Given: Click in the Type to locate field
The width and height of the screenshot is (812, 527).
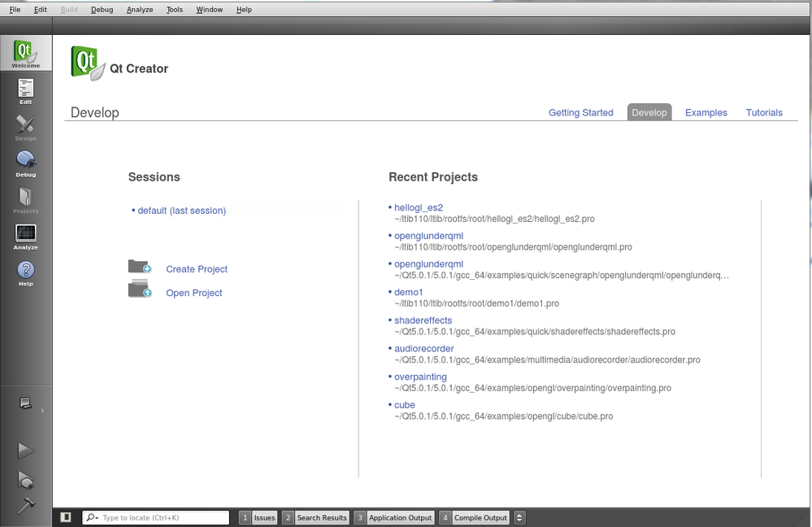Looking at the screenshot, I should point(163,517).
